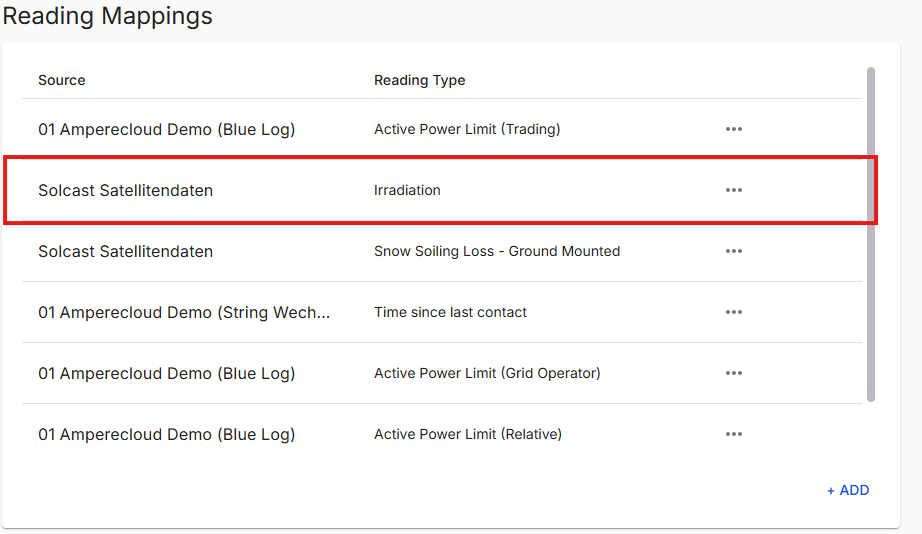Click the Reading Type column header
The width and height of the screenshot is (922, 534).
(x=419, y=80)
